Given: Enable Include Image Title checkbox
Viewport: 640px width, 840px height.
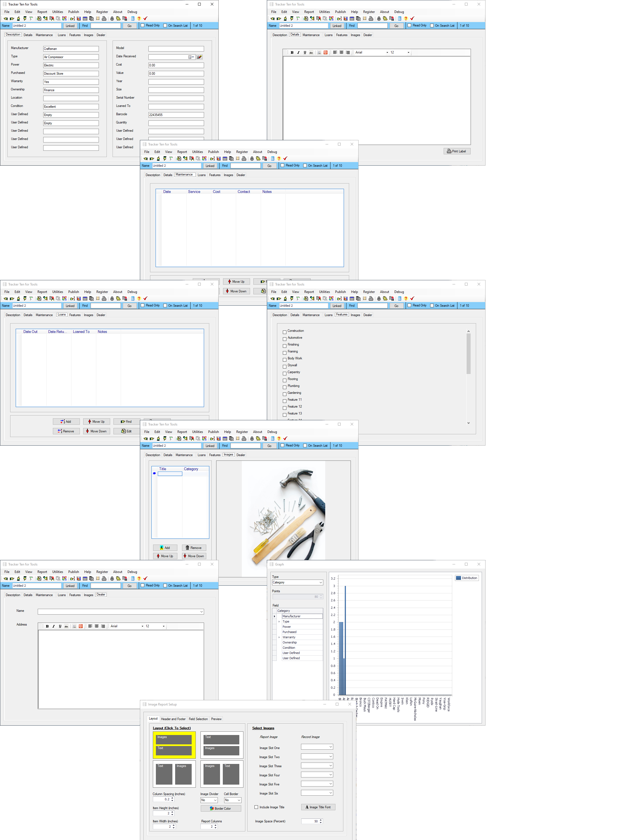Looking at the screenshot, I should click(x=256, y=807).
